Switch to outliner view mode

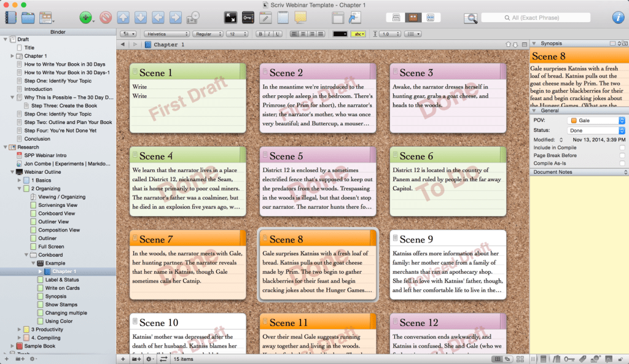[x=430, y=17]
